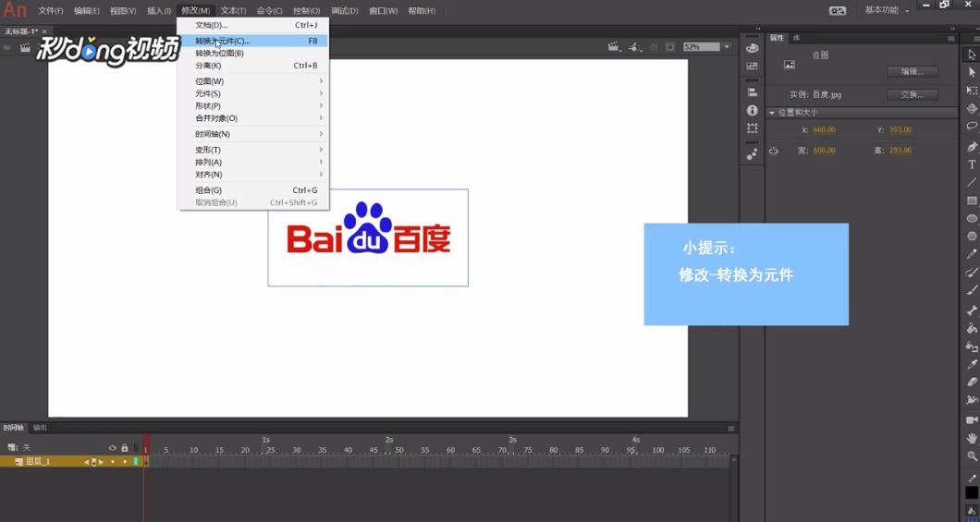This screenshot has width=980, height=522.
Task: Choose 组合(G) menu entry
Action: (x=252, y=190)
